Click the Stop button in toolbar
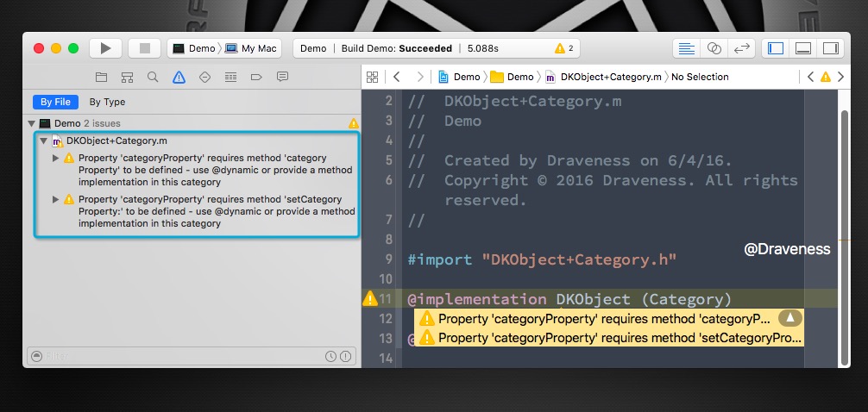Viewport: 868px width, 412px height. click(144, 48)
